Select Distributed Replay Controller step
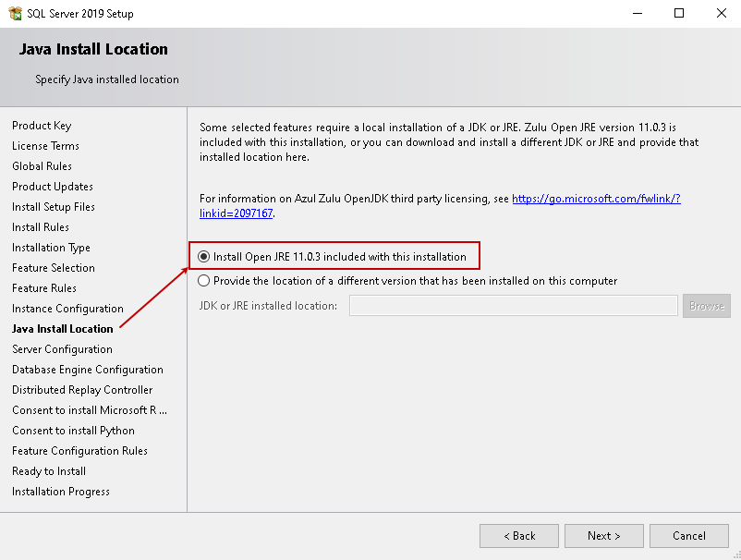The image size is (741, 560). coord(82,390)
